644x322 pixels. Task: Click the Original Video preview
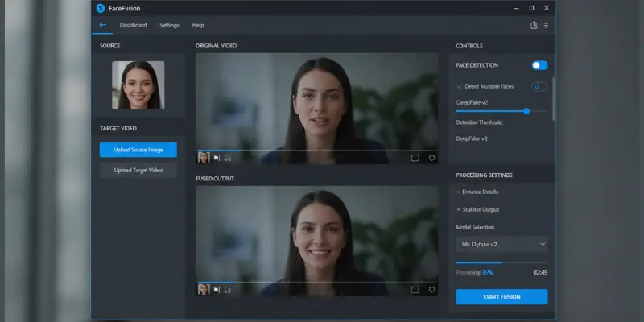pyautogui.click(x=316, y=109)
